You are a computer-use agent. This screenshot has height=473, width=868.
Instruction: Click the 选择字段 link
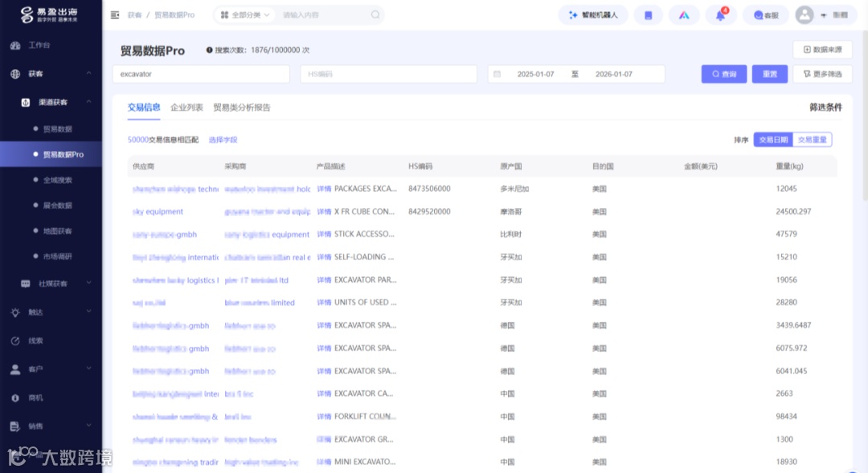223,140
